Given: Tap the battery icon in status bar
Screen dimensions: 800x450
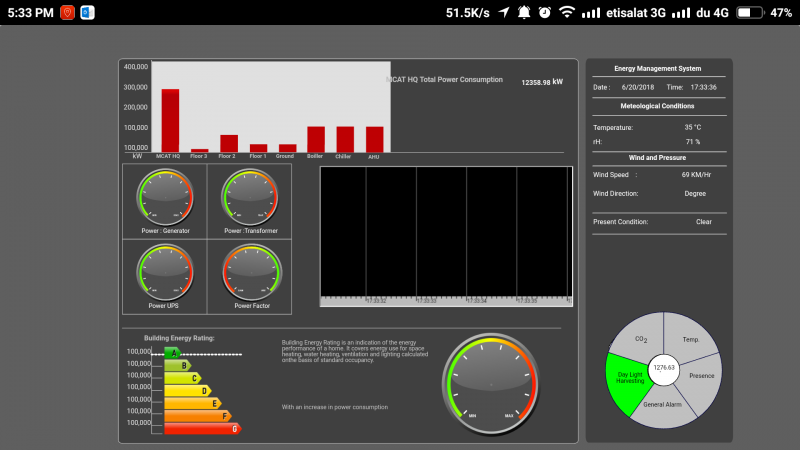Looking at the screenshot, I should pos(749,13).
